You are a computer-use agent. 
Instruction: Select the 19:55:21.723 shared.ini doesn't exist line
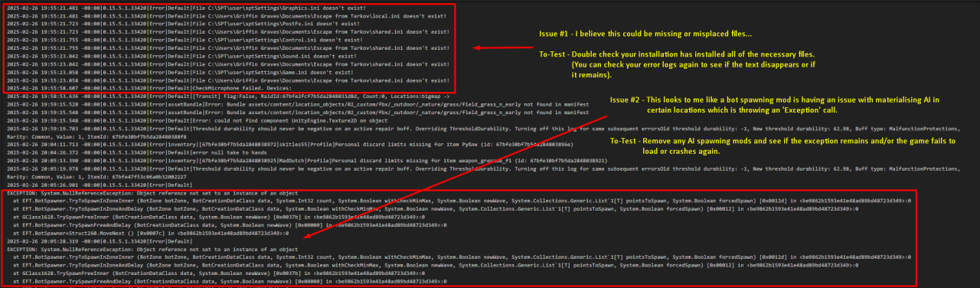(227, 32)
